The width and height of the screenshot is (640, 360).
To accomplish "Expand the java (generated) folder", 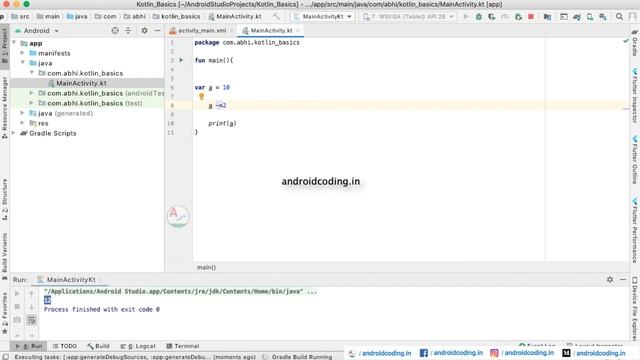I will [x=23, y=113].
